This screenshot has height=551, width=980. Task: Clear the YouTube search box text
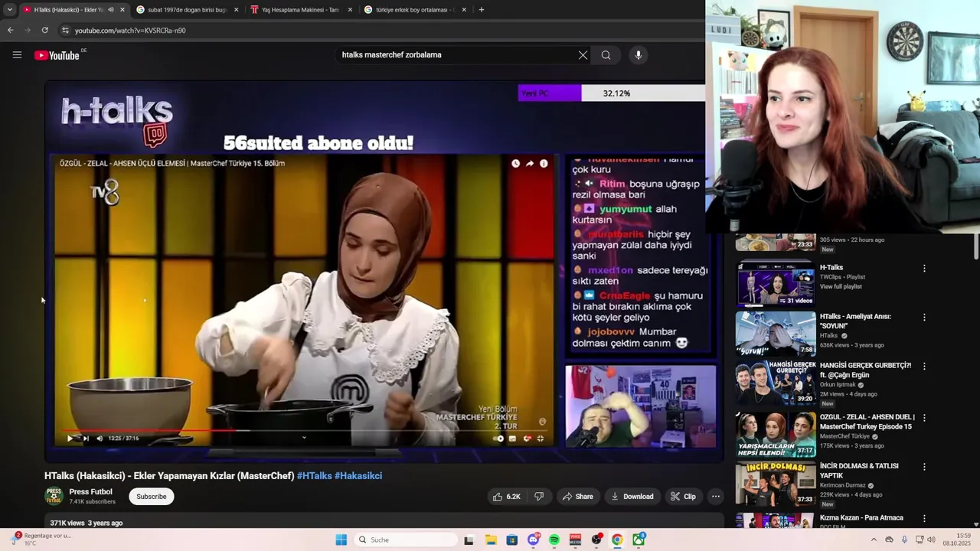pyautogui.click(x=583, y=55)
